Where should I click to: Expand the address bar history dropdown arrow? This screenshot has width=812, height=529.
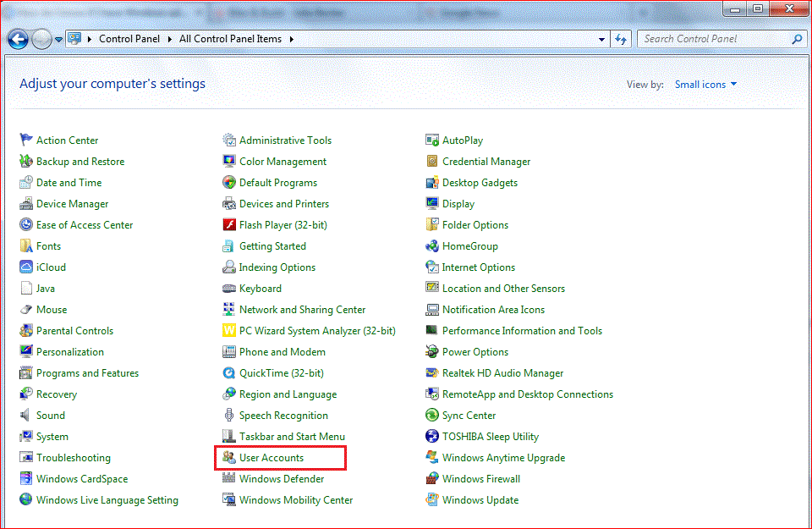pyautogui.click(x=601, y=39)
